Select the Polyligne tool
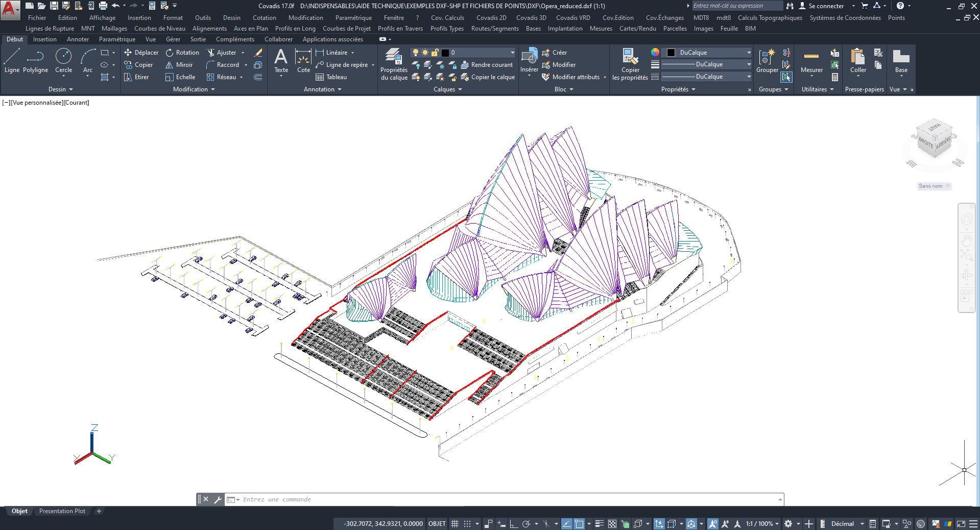The height and width of the screenshot is (530, 980). [35, 61]
